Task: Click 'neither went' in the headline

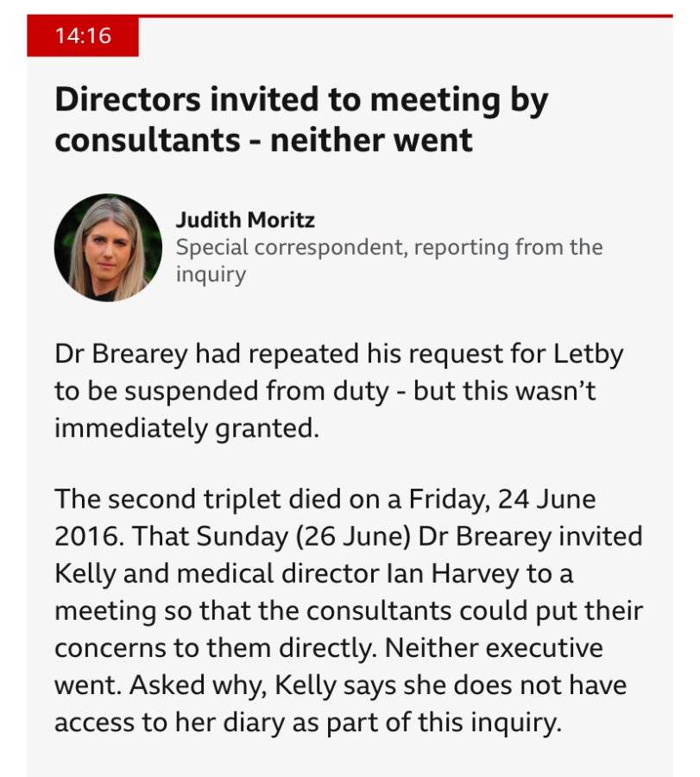Action: point(371,140)
